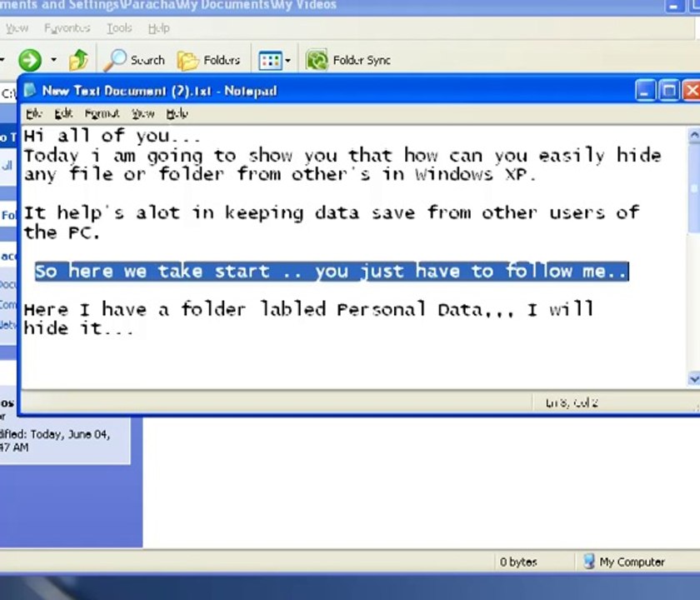Open Notepad's File menu
This screenshot has width=700, height=600.
pos(34,114)
